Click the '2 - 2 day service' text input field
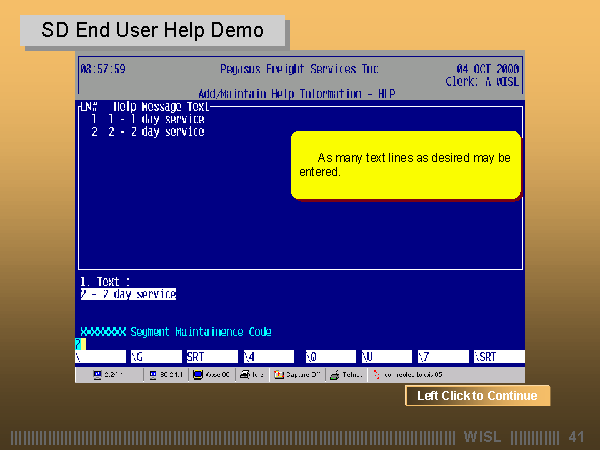600x450 pixels. coord(128,294)
